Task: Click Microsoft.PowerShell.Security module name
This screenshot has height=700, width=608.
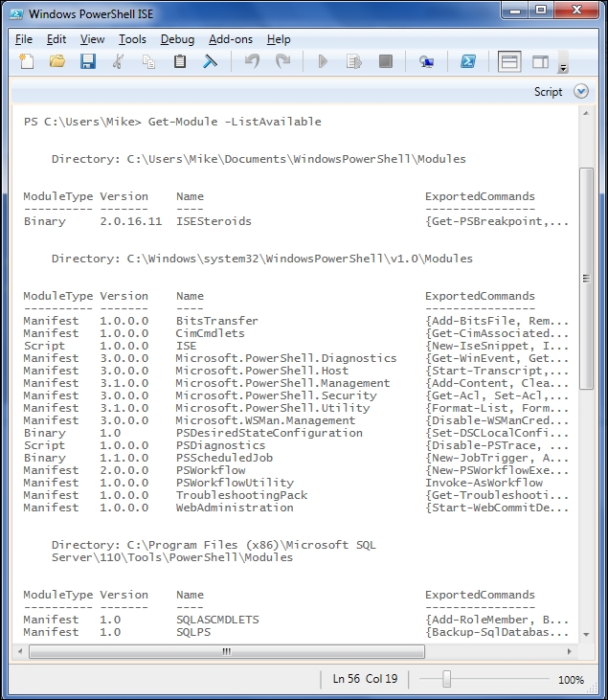Action: tap(276, 395)
